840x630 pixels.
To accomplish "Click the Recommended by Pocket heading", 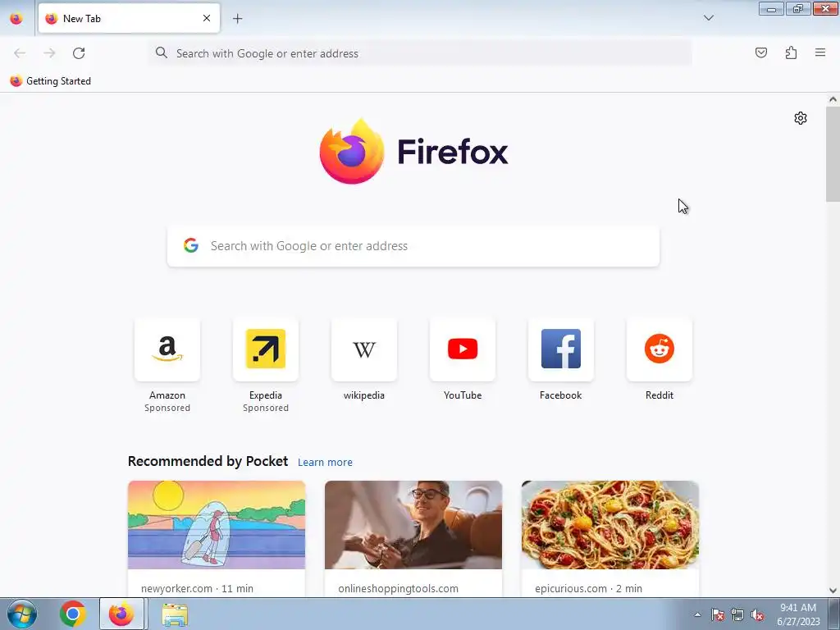I will point(208,461).
